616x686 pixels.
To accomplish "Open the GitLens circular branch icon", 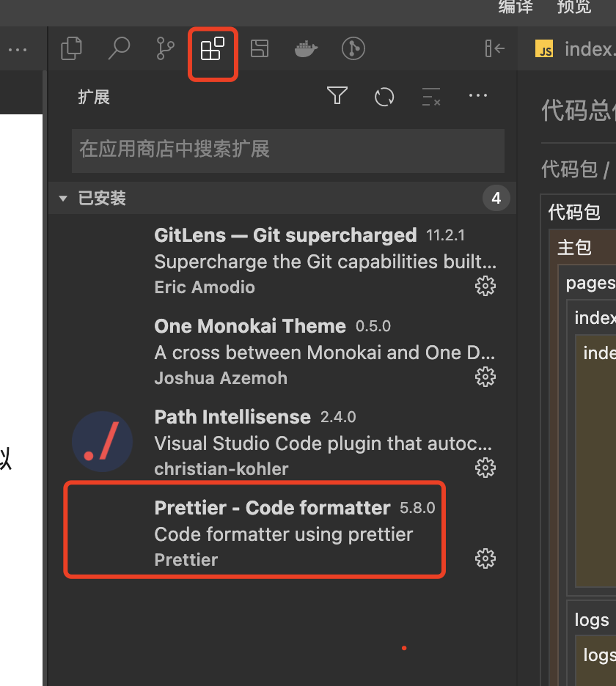I will click(353, 48).
